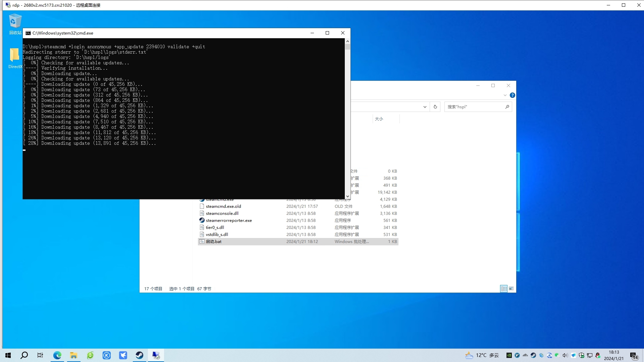Maximize the Explorer window
Image resolution: width=644 pixels, height=362 pixels.
tap(493, 85)
